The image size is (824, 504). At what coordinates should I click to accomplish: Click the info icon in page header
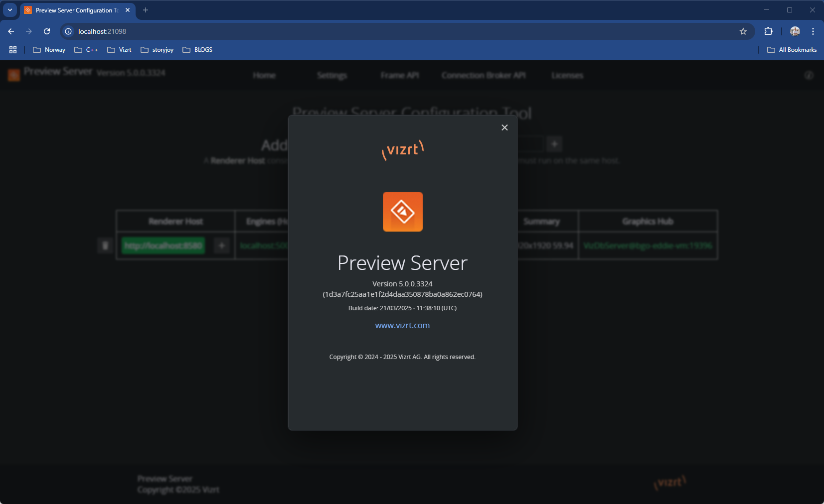coord(809,75)
